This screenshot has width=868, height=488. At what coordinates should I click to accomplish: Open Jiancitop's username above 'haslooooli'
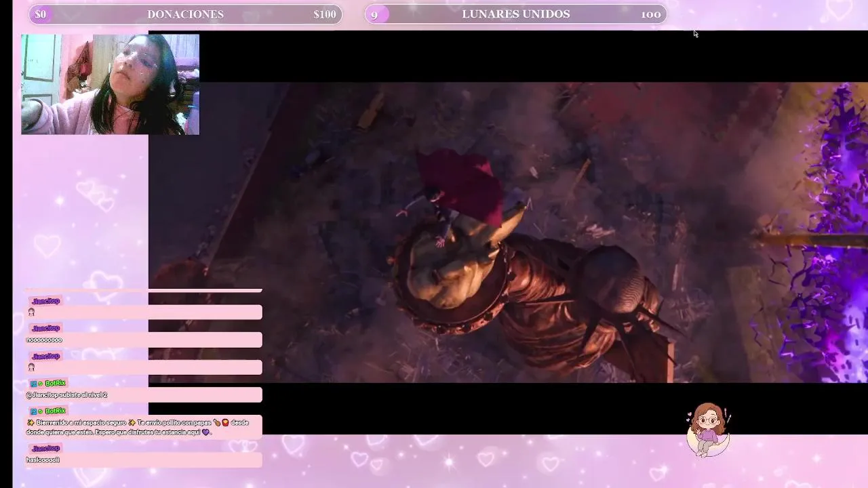45,449
